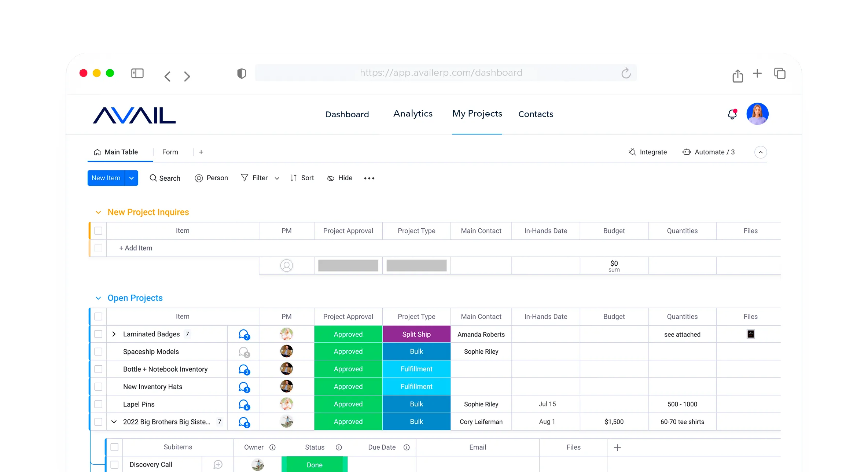Open the file thumbnail in the Laminated Badges row
This screenshot has height=472, width=868.
point(750,334)
